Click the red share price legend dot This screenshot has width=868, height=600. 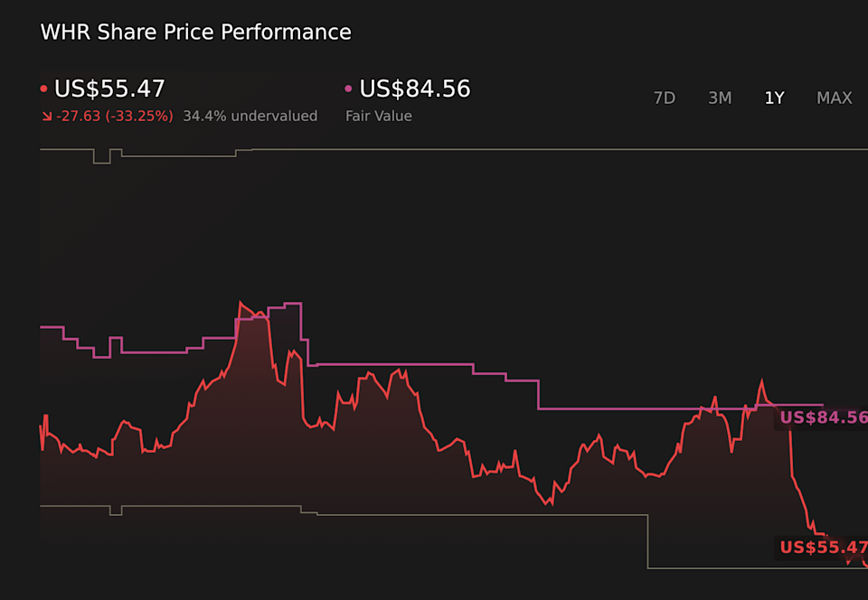pyautogui.click(x=42, y=89)
